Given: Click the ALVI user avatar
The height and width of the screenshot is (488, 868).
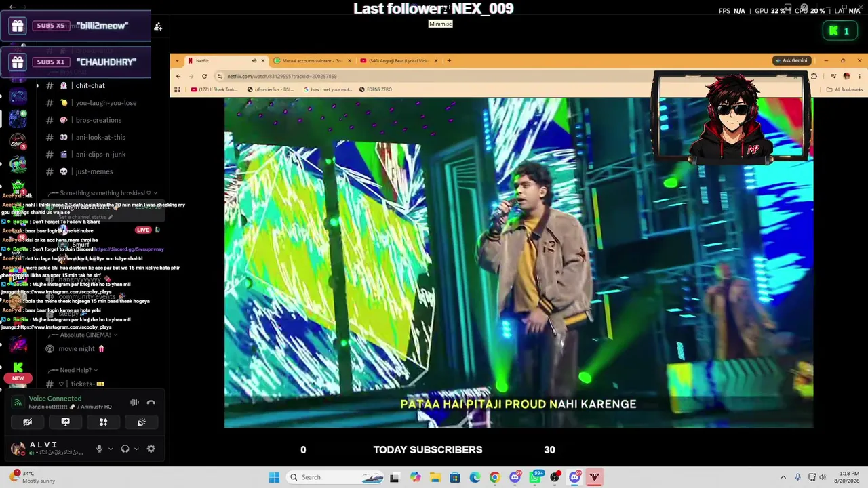Looking at the screenshot, I should point(18,449).
